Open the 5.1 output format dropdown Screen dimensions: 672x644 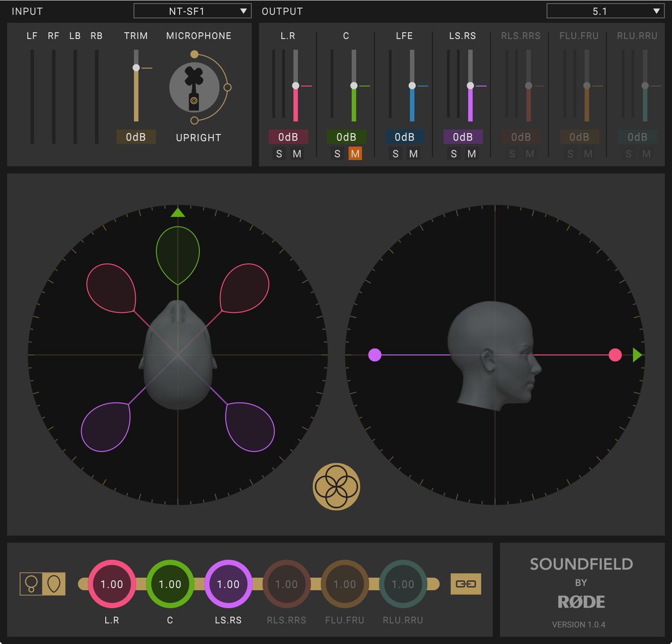coord(605,11)
